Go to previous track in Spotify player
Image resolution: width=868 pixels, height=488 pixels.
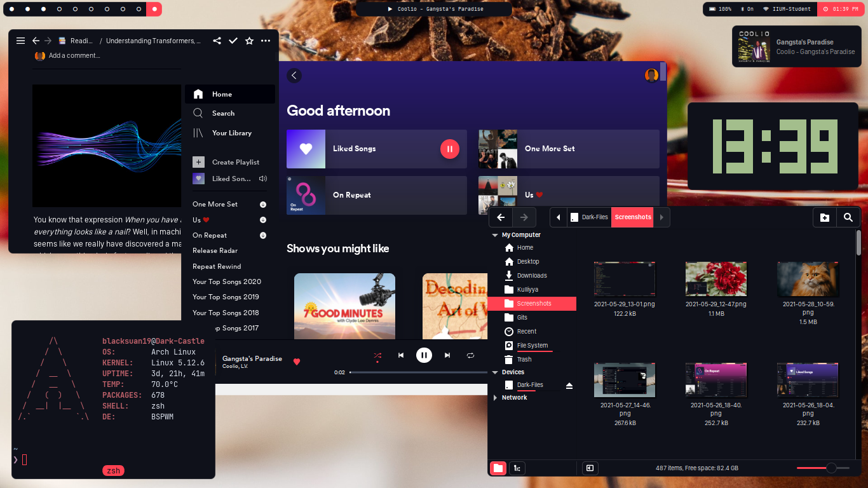coord(401,356)
